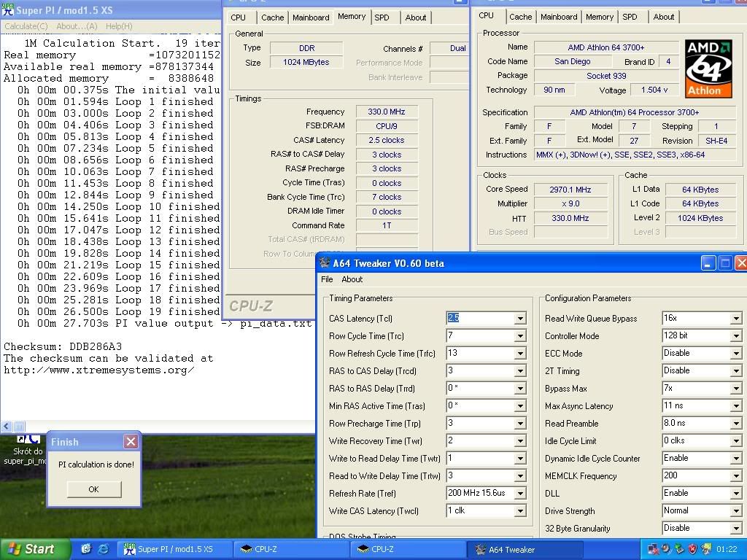Open the Row Cycle Time (Trc) dropdown
Viewport: 747px width, 560px height.
(520, 335)
